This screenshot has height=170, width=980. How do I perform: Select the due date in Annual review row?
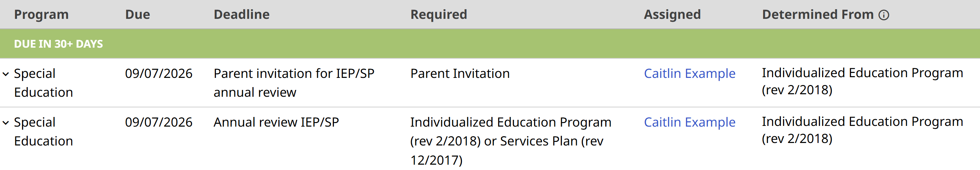(159, 122)
